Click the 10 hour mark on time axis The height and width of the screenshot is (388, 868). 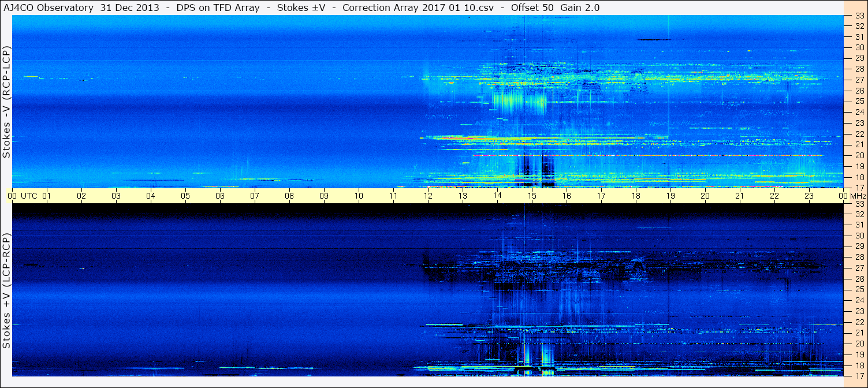pos(359,196)
